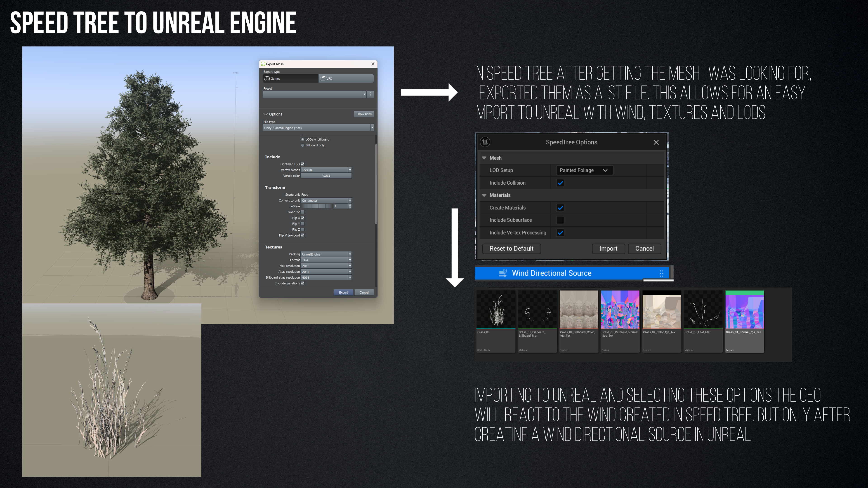This screenshot has height=488, width=868.
Task: Click the Unreal Engine logo icon
Action: 485,142
